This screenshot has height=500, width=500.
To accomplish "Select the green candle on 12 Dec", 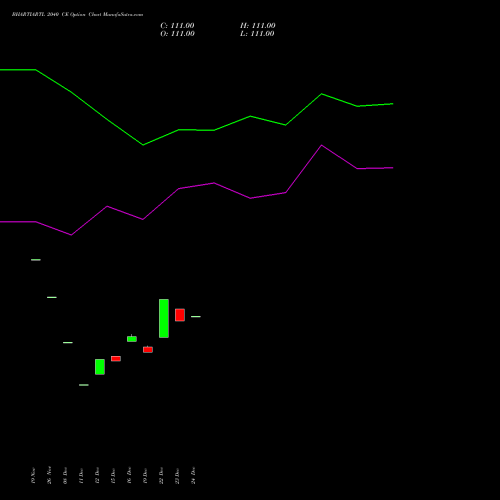I will pos(100,367).
